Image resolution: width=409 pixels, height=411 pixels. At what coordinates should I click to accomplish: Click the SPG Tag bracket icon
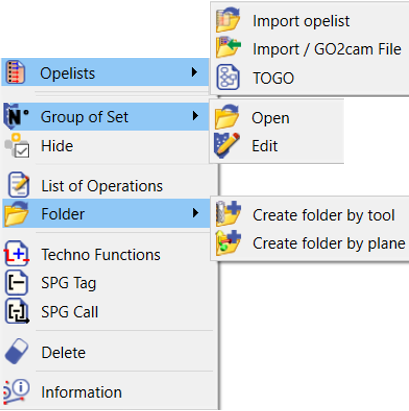point(16,283)
